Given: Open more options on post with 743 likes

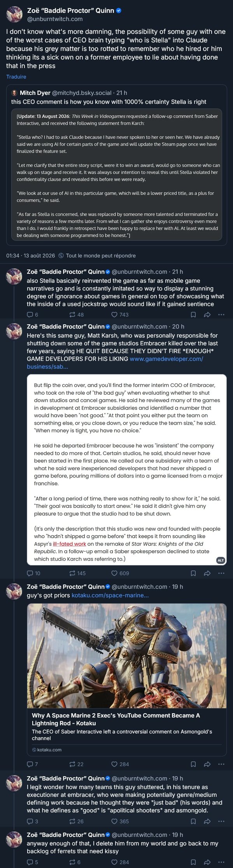Looking at the screenshot, I should coord(221,315).
